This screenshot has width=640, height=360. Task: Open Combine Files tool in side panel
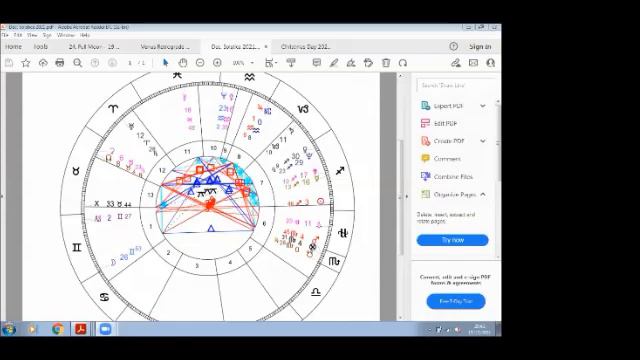(x=447, y=176)
